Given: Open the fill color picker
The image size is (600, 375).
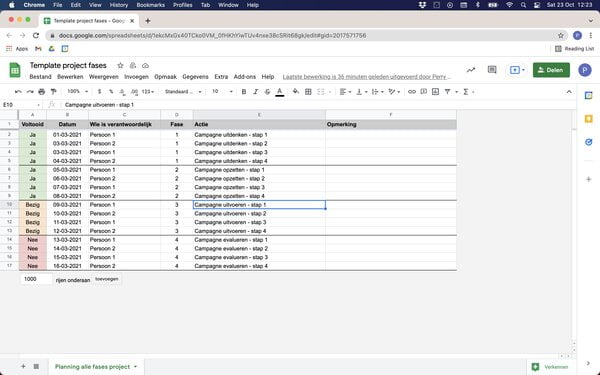Looking at the screenshot, I should (296, 92).
